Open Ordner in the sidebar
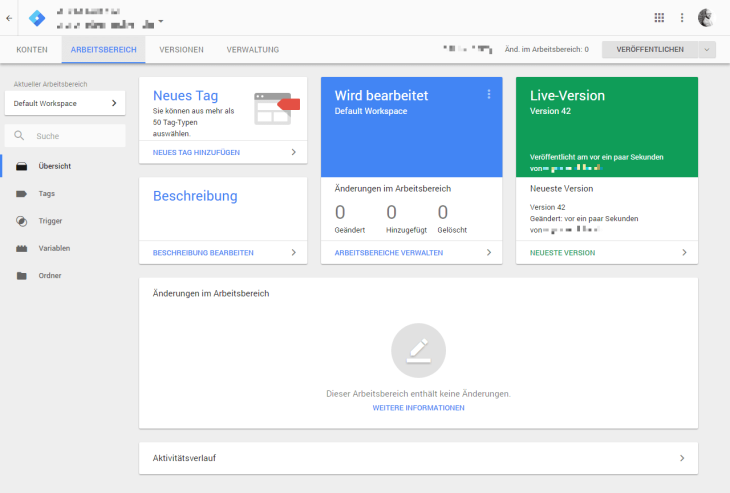The height and width of the screenshot is (493, 730). (x=62, y=276)
